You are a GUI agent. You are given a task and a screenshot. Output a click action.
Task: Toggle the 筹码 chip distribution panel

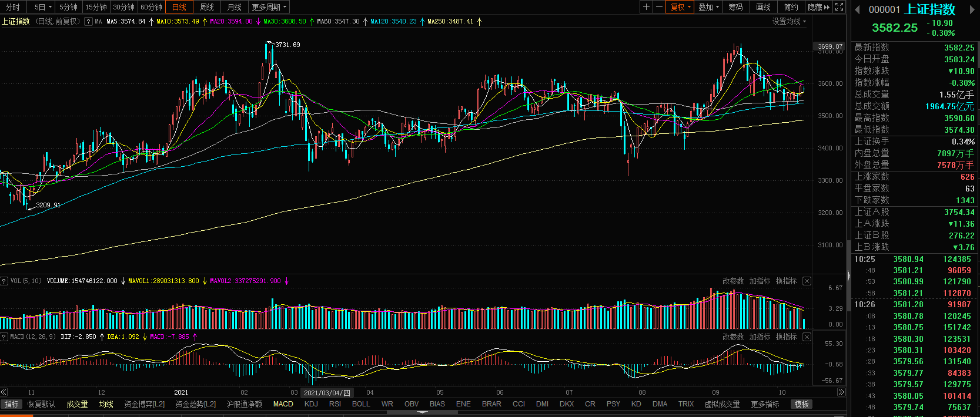pyautogui.click(x=735, y=7)
